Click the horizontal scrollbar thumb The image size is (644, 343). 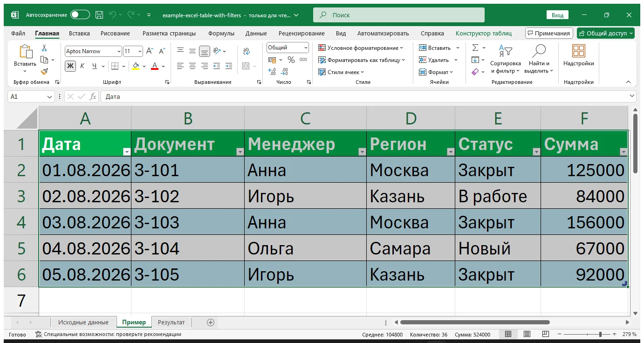click(x=475, y=322)
